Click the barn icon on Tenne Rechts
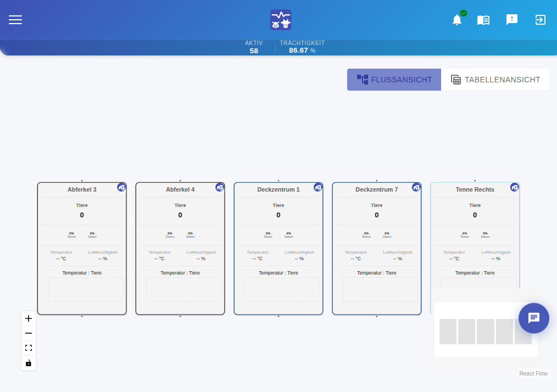 (514, 187)
